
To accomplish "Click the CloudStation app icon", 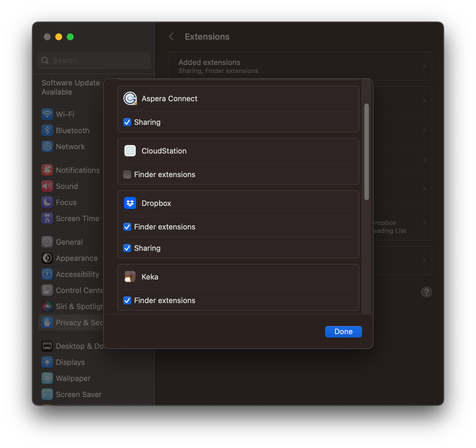I will 130,151.
